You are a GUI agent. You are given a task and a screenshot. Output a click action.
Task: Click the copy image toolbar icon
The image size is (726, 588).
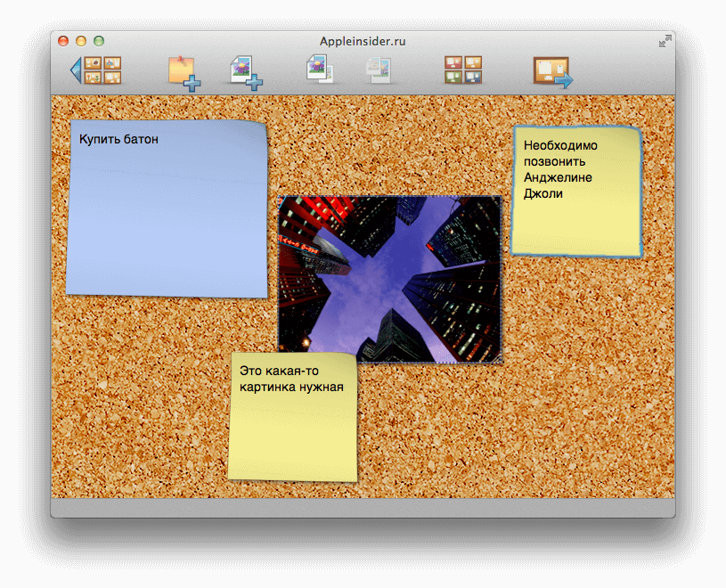(318, 71)
